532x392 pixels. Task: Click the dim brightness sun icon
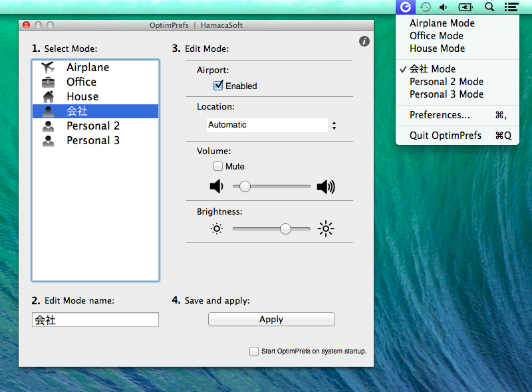pyautogui.click(x=217, y=229)
